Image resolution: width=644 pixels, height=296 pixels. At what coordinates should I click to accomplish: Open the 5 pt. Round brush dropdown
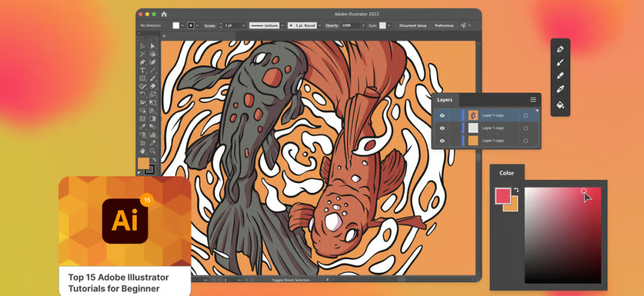[320, 26]
